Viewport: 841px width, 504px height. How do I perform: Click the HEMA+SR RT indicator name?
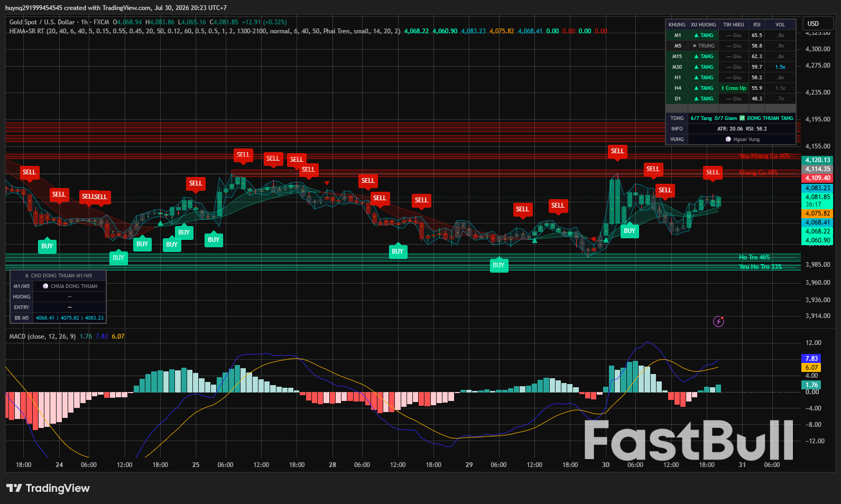coord(27,31)
